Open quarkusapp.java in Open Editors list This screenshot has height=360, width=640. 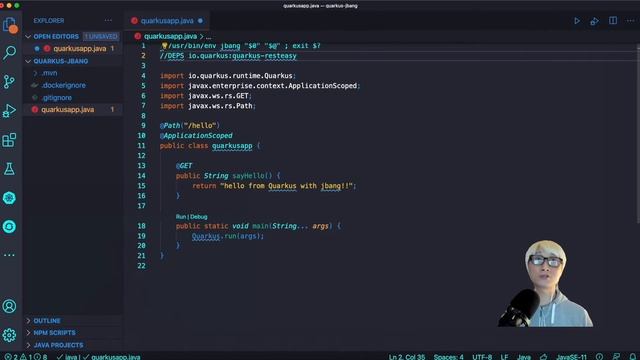coord(73,49)
